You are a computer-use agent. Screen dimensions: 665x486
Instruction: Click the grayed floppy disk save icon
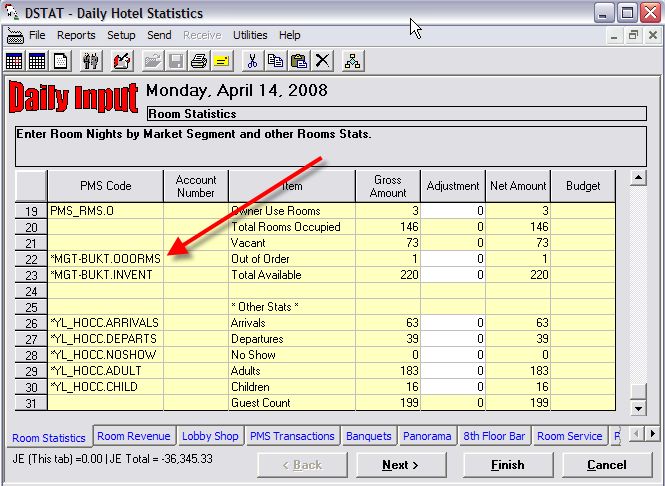[x=176, y=61]
